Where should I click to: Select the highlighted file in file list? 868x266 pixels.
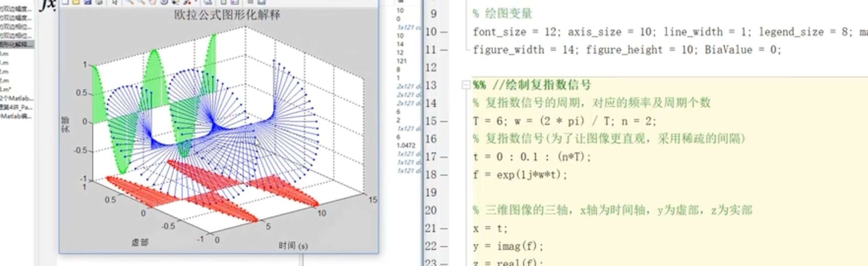[x=16, y=45]
